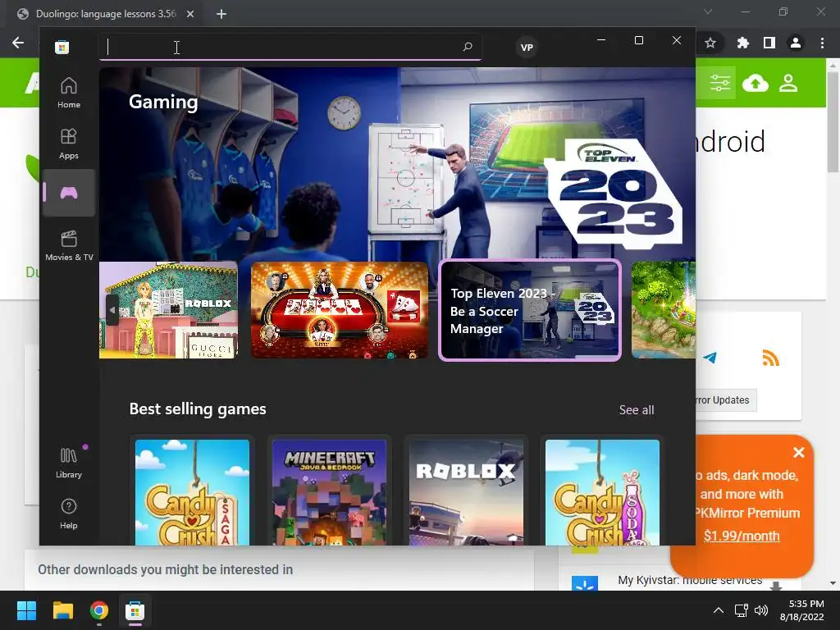The image size is (840, 630).
Task: Click See all for Best selling games
Action: 637,410
